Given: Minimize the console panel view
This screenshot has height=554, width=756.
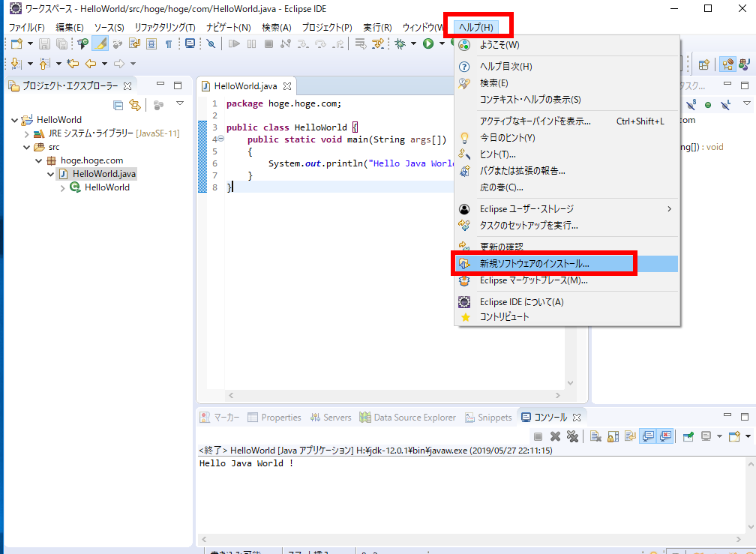Looking at the screenshot, I should click(x=727, y=415).
